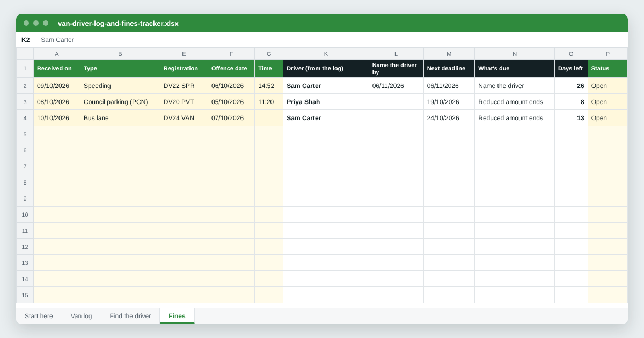Select row 15 header number
644x338 pixels.
(x=25, y=295)
